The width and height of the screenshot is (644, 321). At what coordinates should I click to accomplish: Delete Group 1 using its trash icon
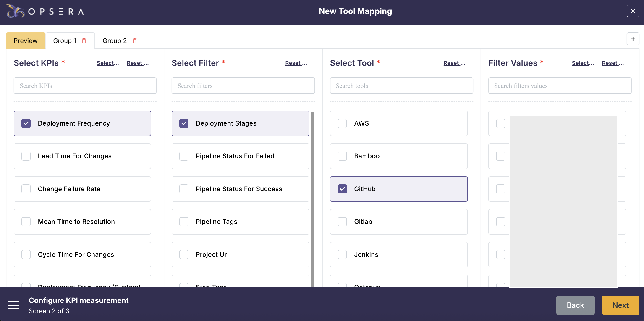click(x=84, y=40)
